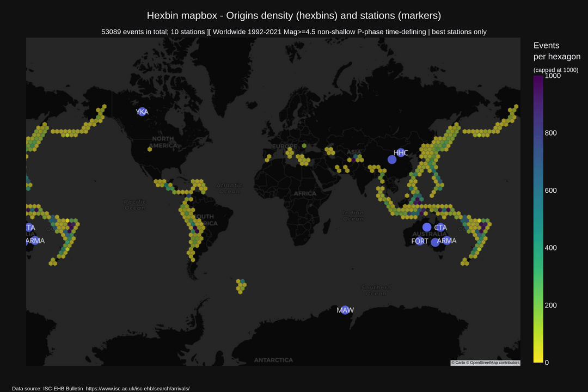Click the Hexbin mapbox chart title

(x=294, y=15)
